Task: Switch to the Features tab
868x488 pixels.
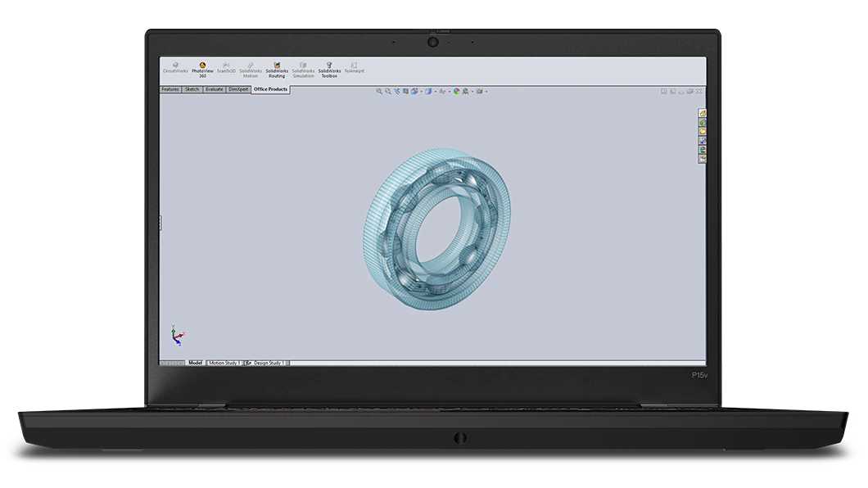Action: [170, 89]
